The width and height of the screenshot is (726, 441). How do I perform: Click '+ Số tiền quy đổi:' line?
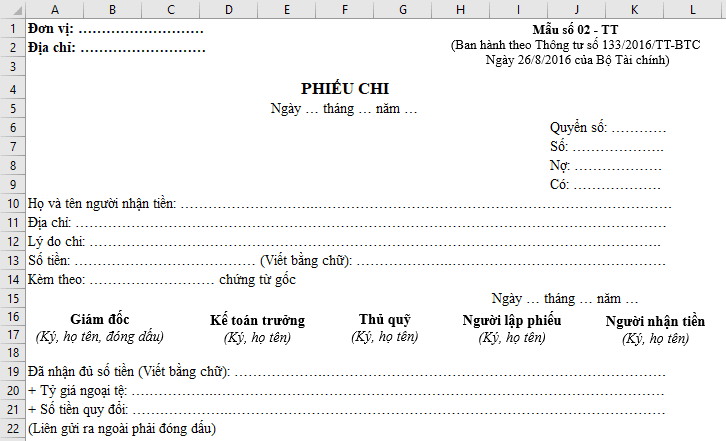346,410
